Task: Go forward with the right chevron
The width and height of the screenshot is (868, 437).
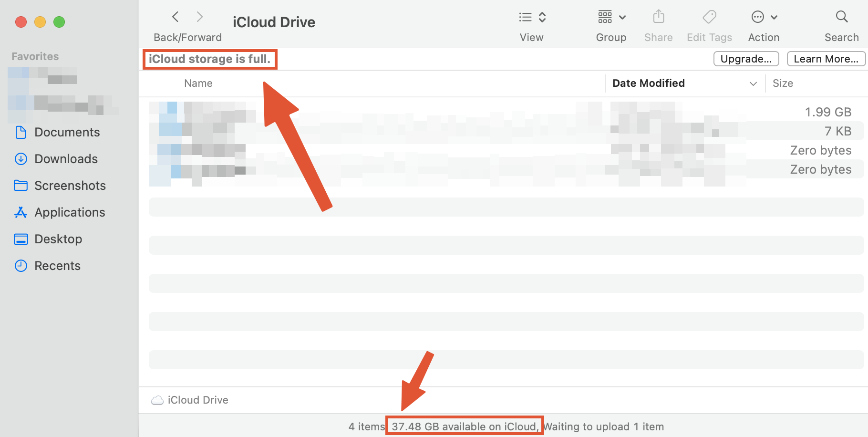Action: [200, 17]
